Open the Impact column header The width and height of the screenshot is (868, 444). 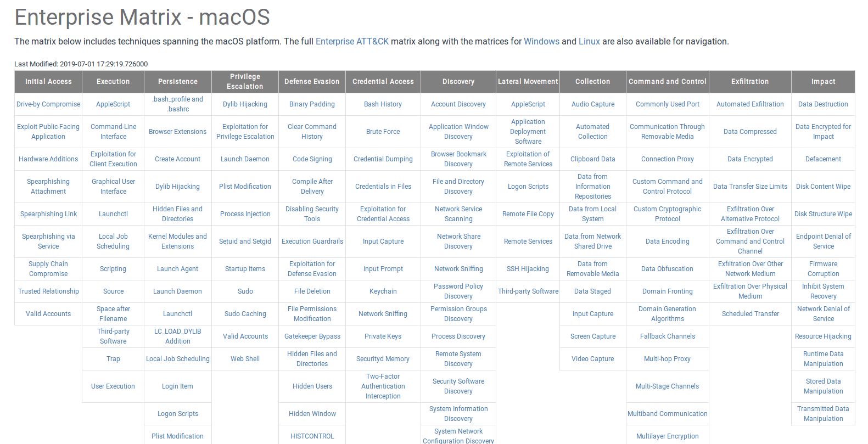(824, 81)
